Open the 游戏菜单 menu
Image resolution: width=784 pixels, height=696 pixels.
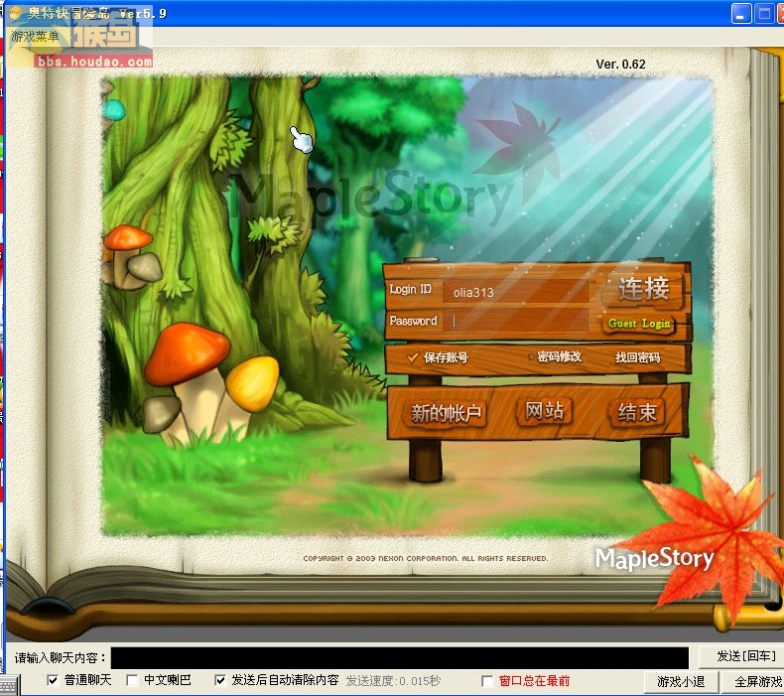pyautogui.click(x=35, y=37)
